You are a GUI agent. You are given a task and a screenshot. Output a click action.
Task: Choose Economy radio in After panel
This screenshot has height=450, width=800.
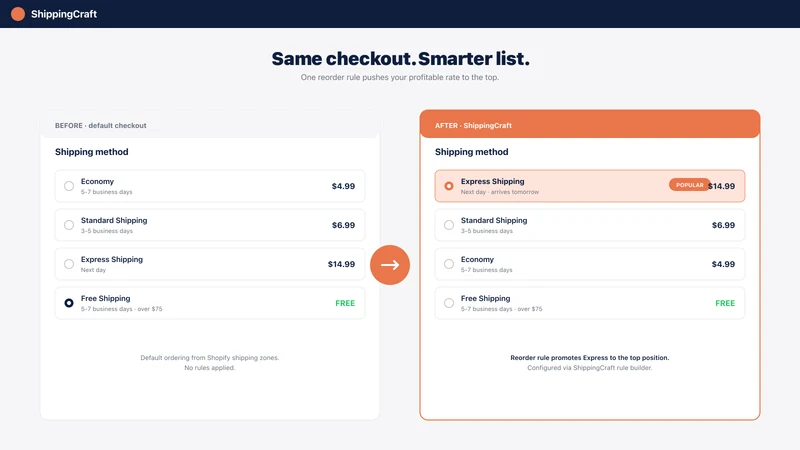coord(449,264)
